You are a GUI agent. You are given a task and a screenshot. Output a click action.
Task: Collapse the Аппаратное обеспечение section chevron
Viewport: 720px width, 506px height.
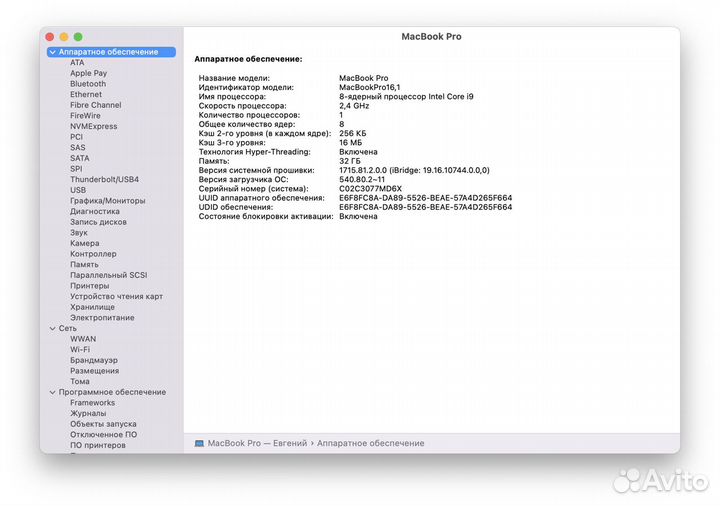tap(53, 52)
